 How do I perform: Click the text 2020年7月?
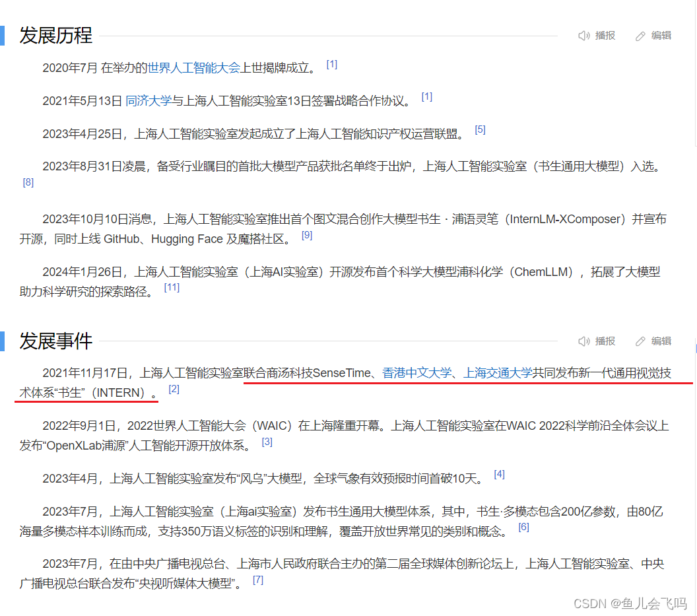pos(70,67)
